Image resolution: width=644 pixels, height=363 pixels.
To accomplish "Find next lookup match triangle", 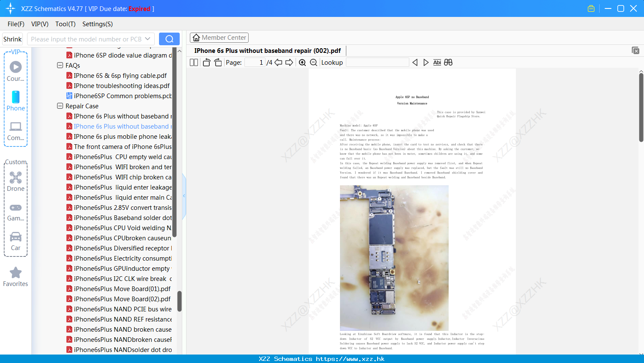I will coord(426,63).
